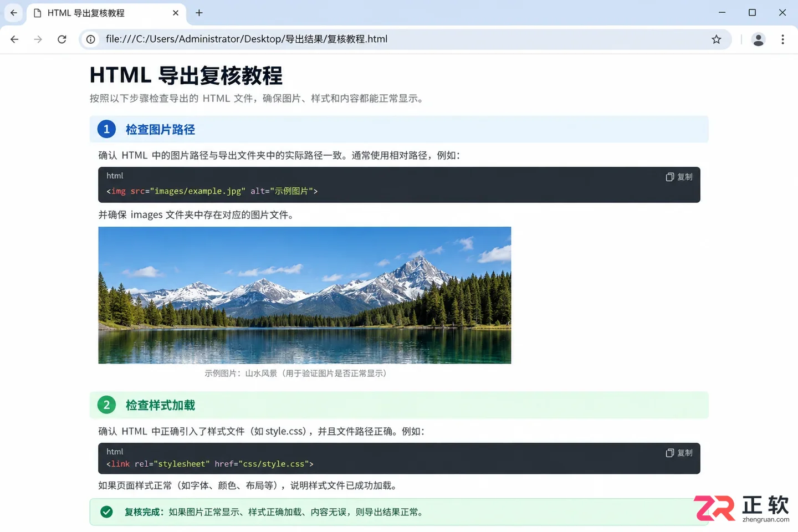View site information icon in address bar
Screen dimensions: 798x532
[x=91, y=39]
